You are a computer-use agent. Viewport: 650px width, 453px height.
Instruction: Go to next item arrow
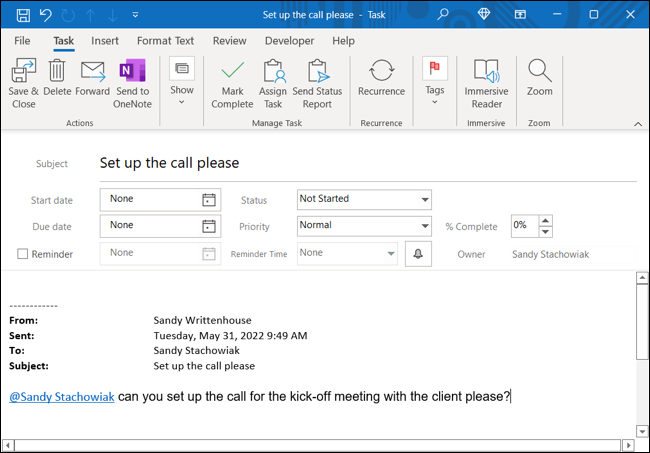click(113, 15)
